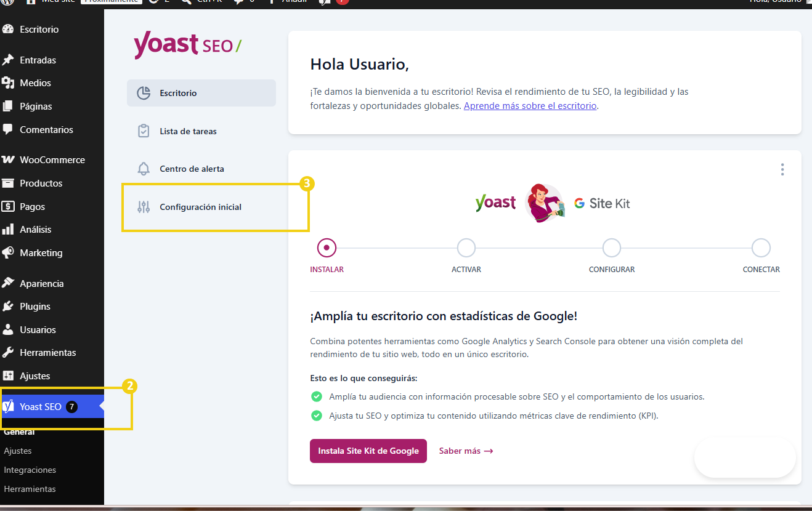
Task: Click the Google Site Kit logo
Action: (602, 203)
